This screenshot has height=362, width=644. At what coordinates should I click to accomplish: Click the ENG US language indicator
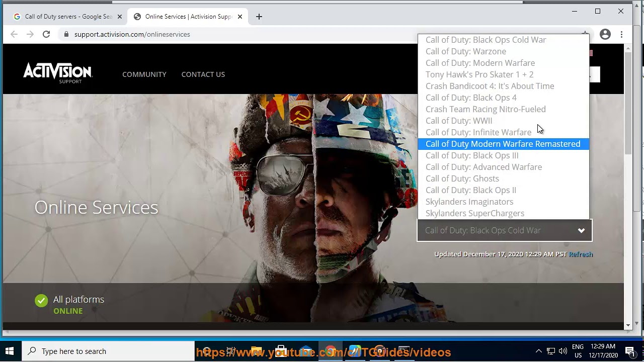point(578,351)
